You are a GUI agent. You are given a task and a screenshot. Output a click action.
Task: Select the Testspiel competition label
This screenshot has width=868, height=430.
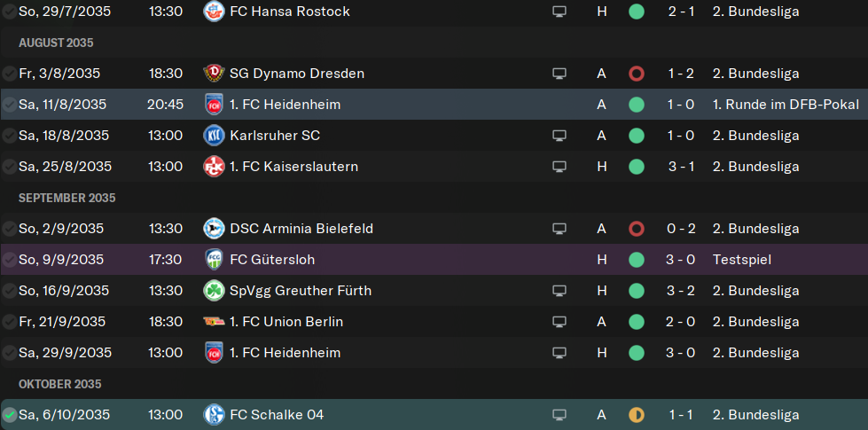742,260
